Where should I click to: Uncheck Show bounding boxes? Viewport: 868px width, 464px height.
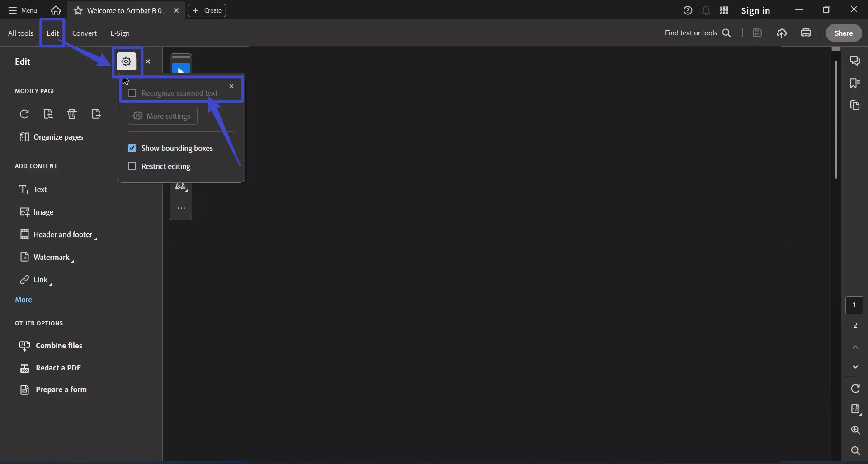tap(132, 148)
